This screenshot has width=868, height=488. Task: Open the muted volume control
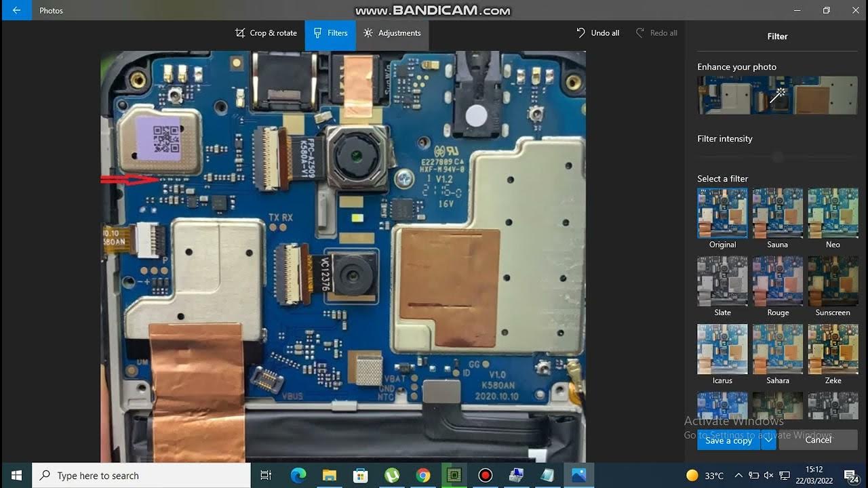(x=768, y=476)
